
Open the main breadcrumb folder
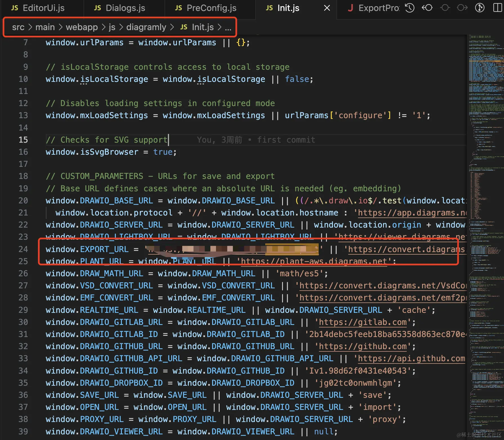click(x=45, y=27)
